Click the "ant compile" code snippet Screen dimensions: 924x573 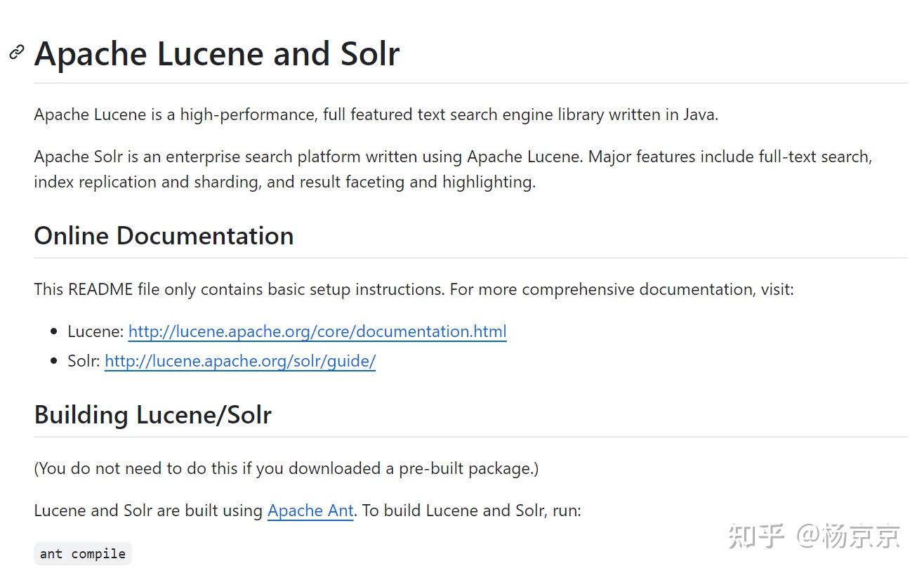(x=83, y=554)
